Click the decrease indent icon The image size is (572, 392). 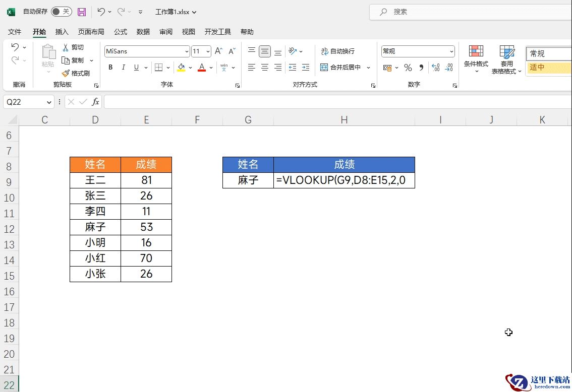pos(293,68)
